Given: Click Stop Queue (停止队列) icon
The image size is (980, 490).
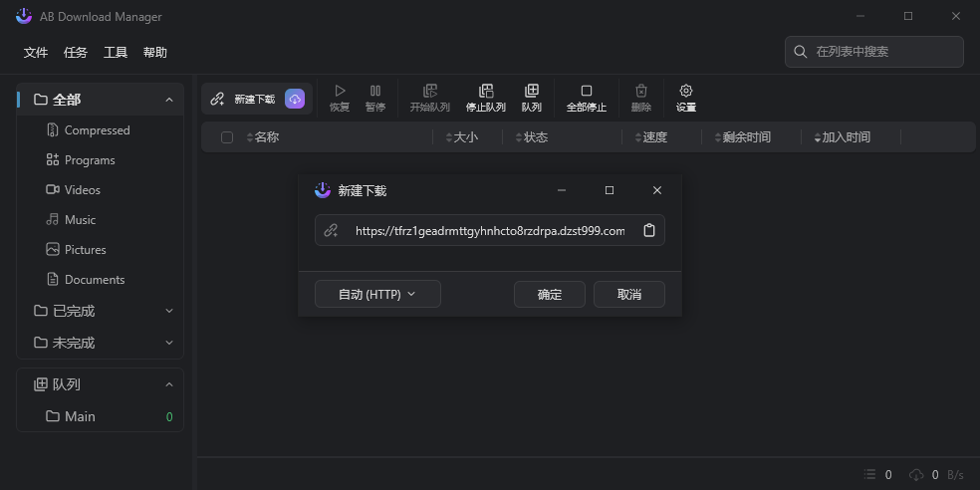Looking at the screenshot, I should pyautogui.click(x=486, y=92).
